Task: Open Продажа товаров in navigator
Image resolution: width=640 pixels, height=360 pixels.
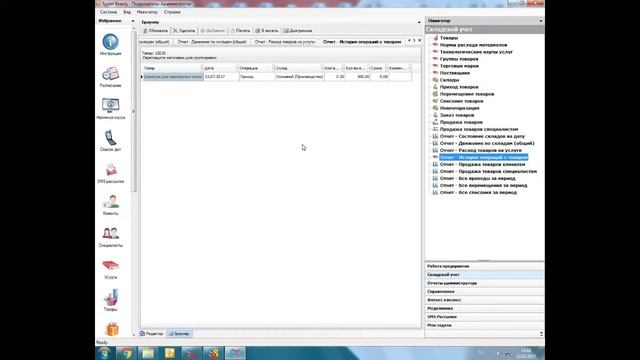Action: 461,122
